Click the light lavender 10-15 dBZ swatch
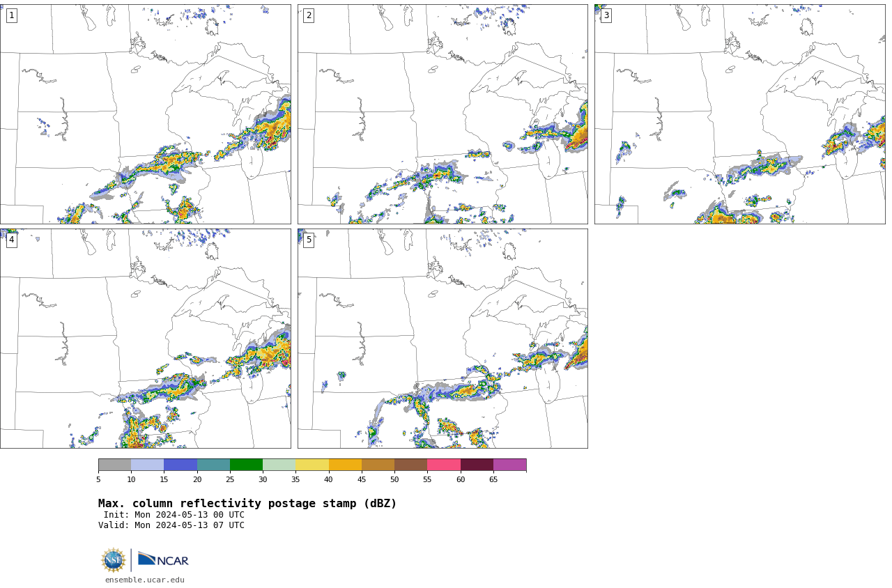The image size is (892, 588). click(x=147, y=465)
